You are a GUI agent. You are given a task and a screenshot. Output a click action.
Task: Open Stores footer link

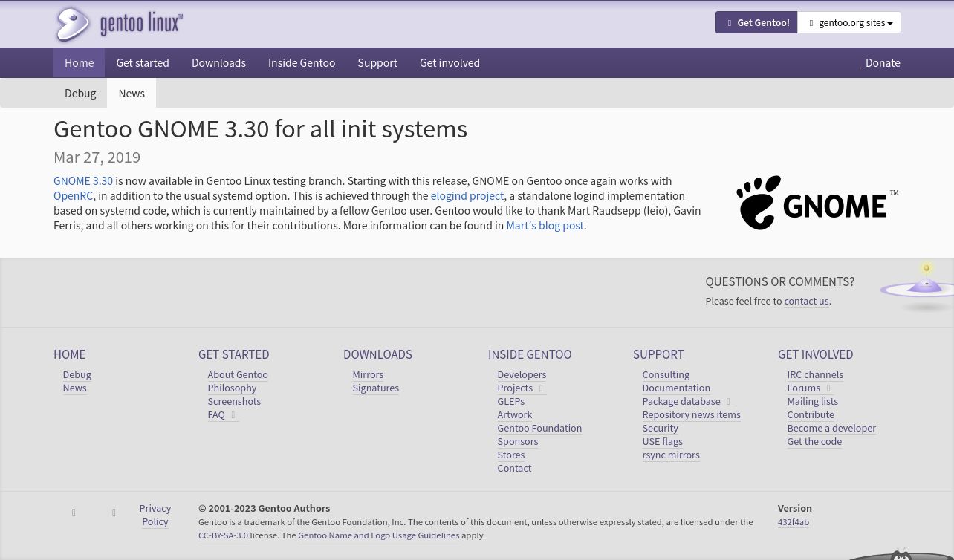510,455
